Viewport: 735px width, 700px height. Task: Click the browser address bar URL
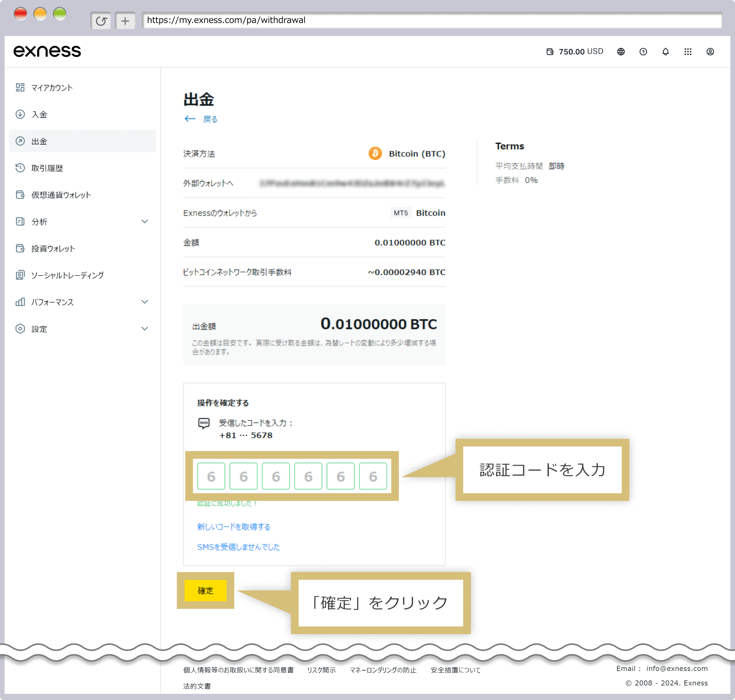click(432, 20)
